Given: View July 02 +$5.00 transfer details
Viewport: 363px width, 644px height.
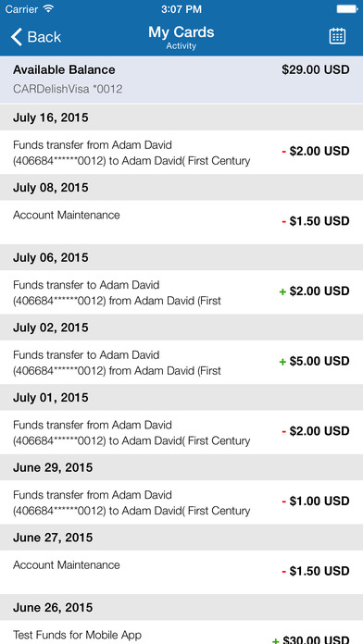Looking at the screenshot, I should pyautogui.click(x=181, y=363).
